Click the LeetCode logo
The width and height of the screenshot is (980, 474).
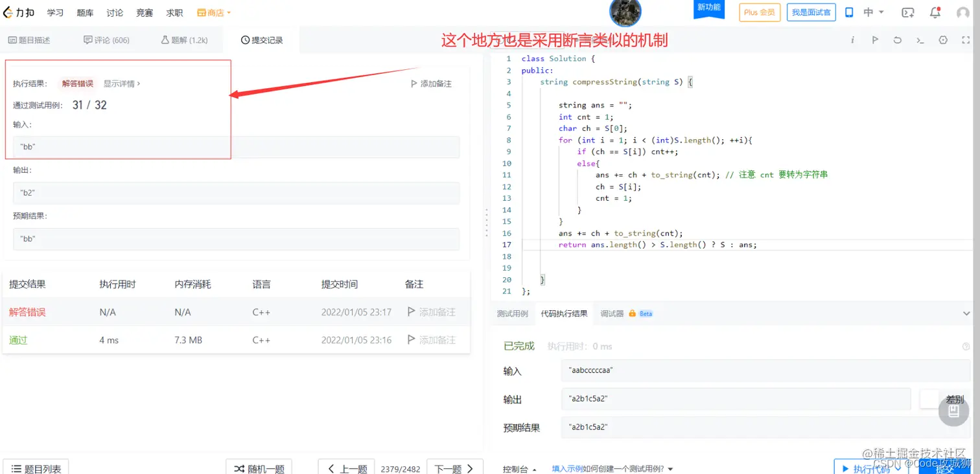[x=17, y=12]
